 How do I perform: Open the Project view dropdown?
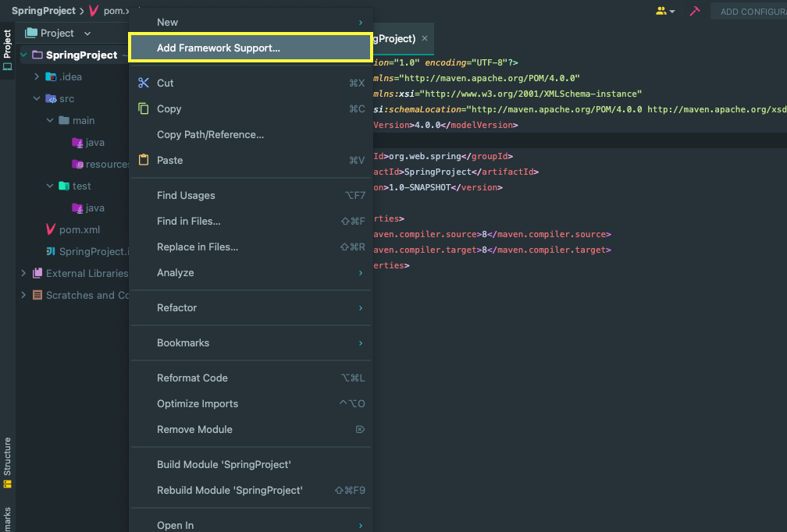[x=87, y=33]
